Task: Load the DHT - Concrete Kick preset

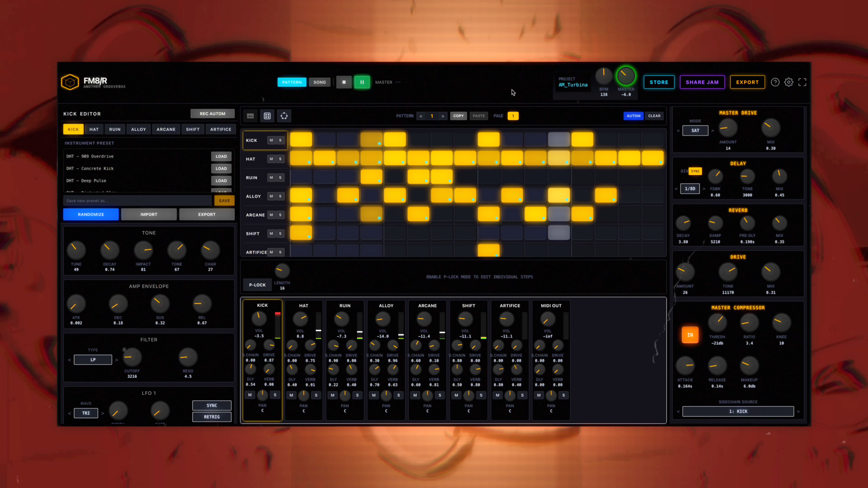Action: 221,169
